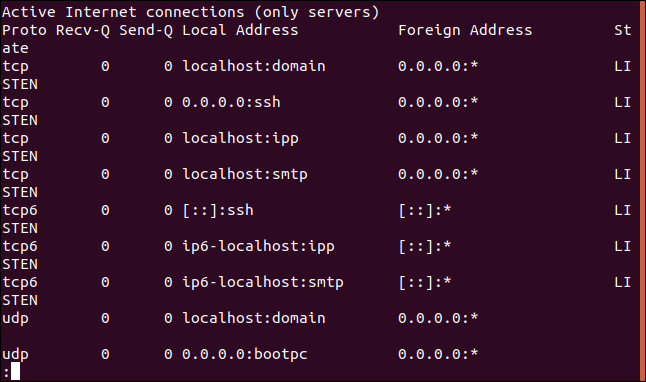Image resolution: width=646 pixels, height=382 pixels.
Task: Click the pager prompt cursor at the bottom
Action: pos(15,371)
